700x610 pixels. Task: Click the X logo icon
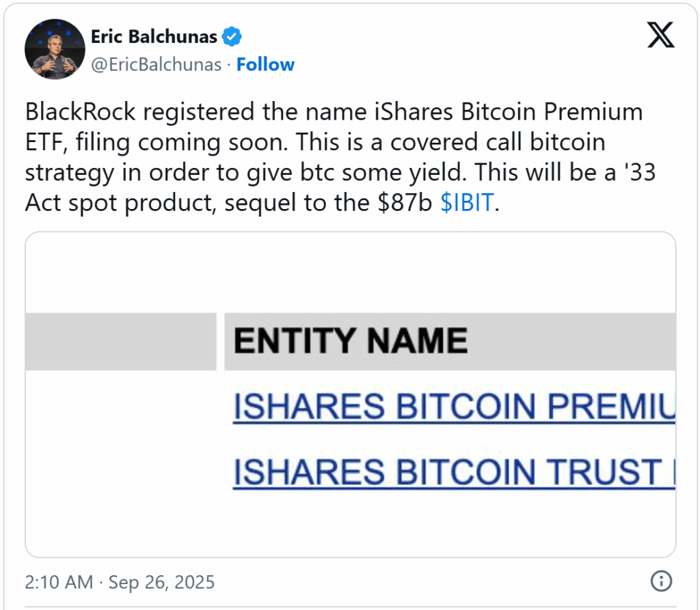[x=660, y=36]
